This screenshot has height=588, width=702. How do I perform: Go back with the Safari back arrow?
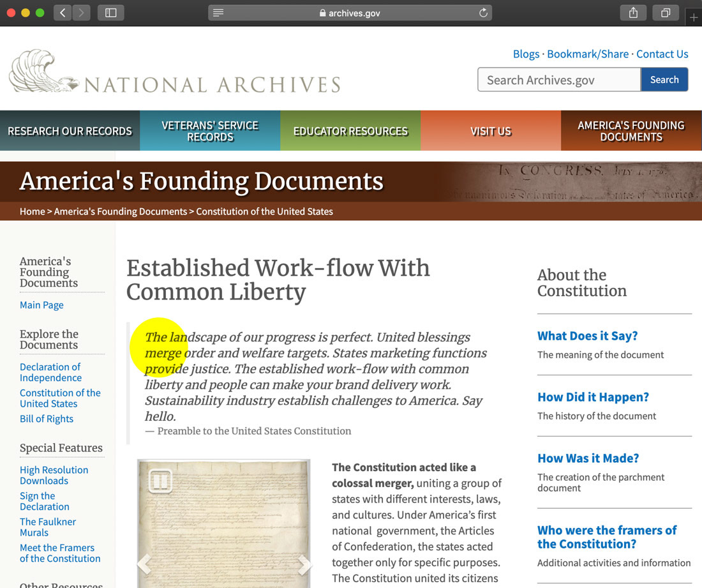click(63, 13)
